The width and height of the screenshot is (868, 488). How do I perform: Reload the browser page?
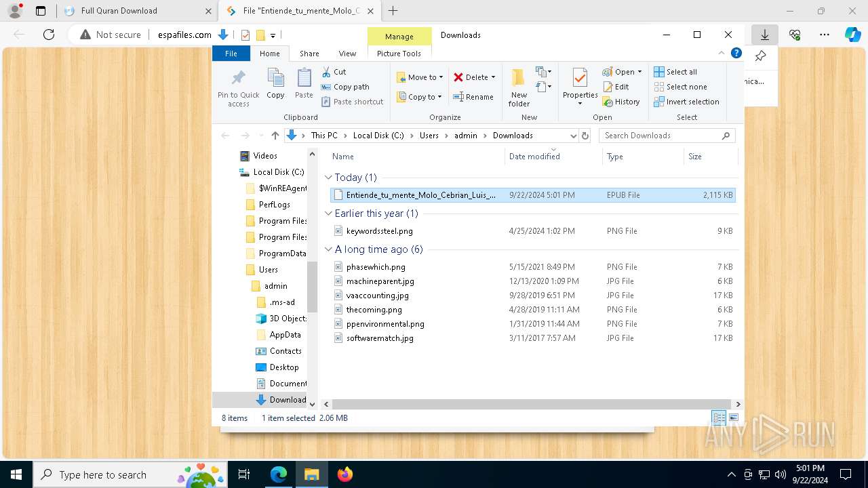49,35
